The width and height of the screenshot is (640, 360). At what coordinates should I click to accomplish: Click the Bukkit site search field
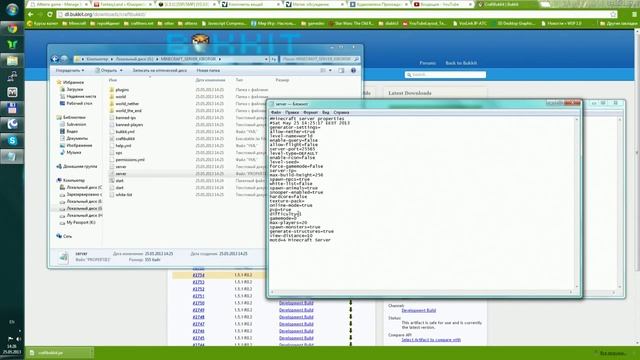coord(445,75)
